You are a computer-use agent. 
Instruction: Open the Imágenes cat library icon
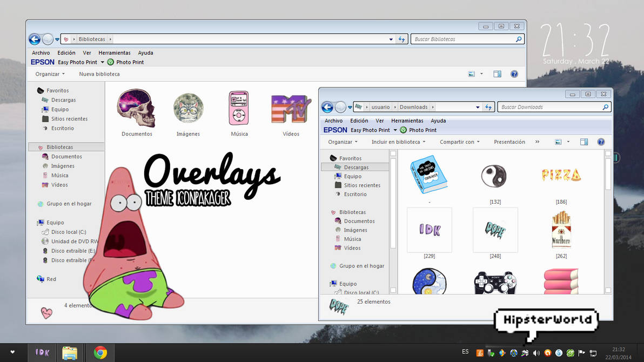tap(188, 108)
